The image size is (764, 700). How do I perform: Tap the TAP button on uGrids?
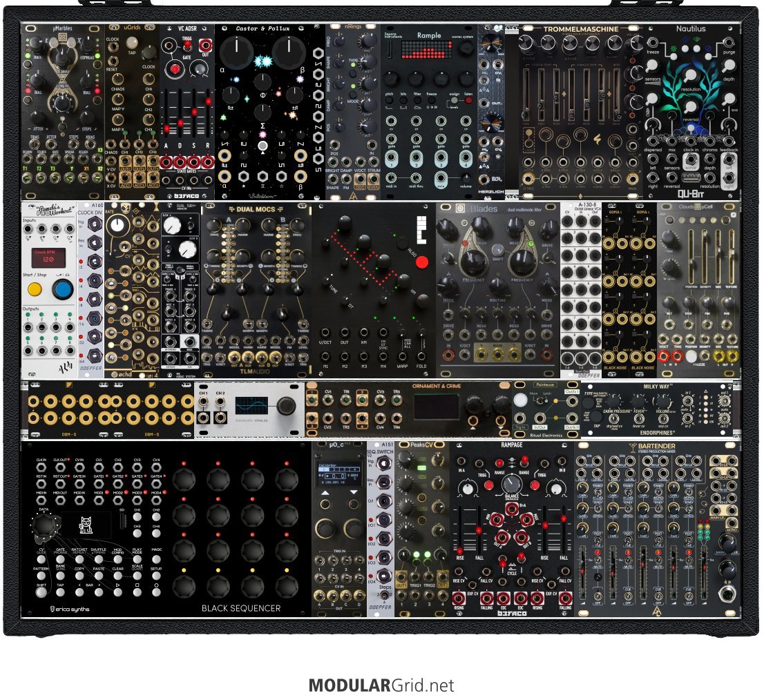(133, 43)
